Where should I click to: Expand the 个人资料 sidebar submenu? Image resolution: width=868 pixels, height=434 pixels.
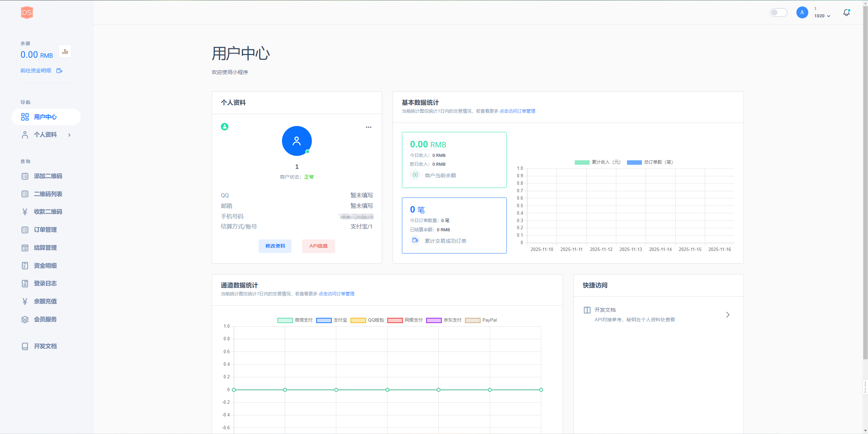(x=45, y=135)
